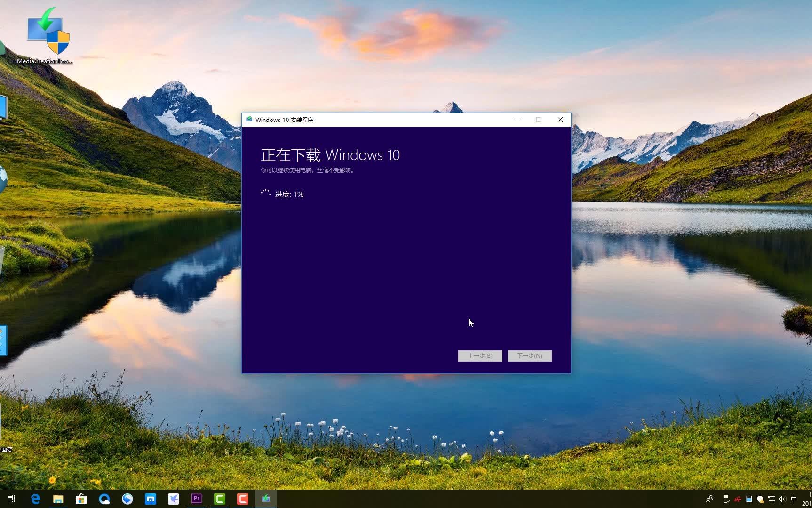812x508 pixels.
Task: Close the Windows 10 安装程序 window
Action: (x=560, y=120)
